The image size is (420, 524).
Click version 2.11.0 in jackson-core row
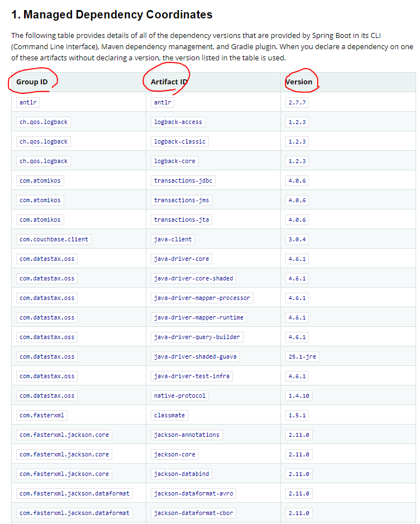coord(299,454)
